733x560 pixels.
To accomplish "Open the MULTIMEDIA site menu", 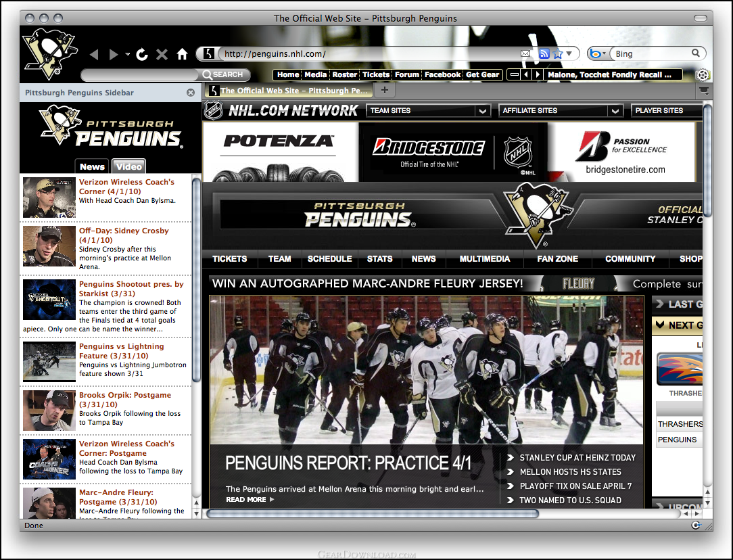I will coord(485,259).
